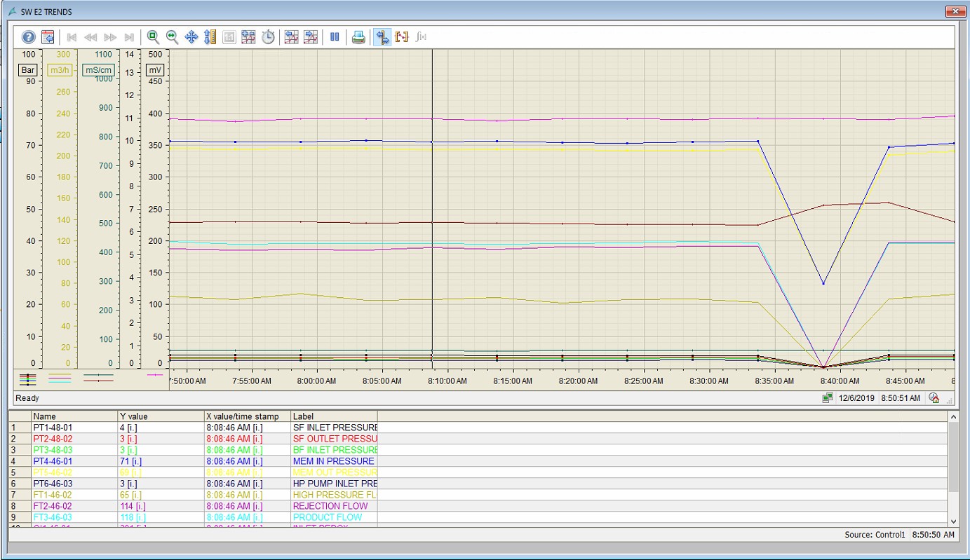
Task: Click the orange define statistics area icon
Action: 401,37
